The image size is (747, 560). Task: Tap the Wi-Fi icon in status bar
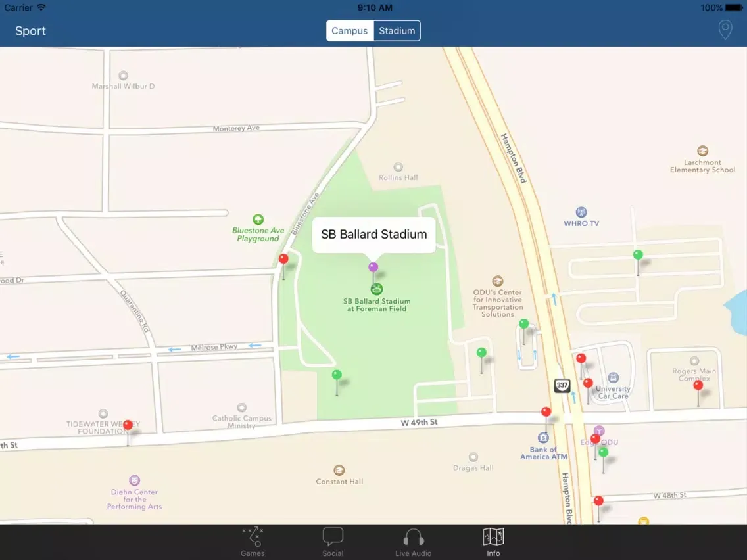(x=41, y=7)
